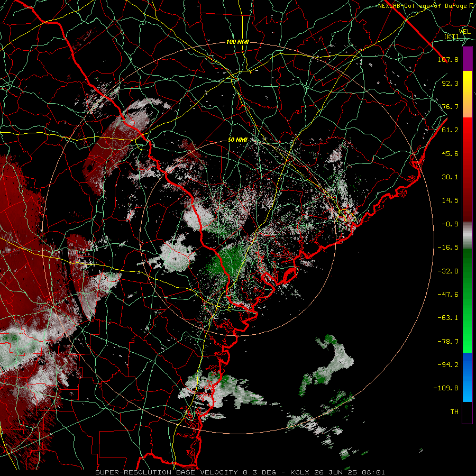The image size is (476, 476).
Task: Click the 107.8 value on the velocity scale
Action: (x=448, y=59)
